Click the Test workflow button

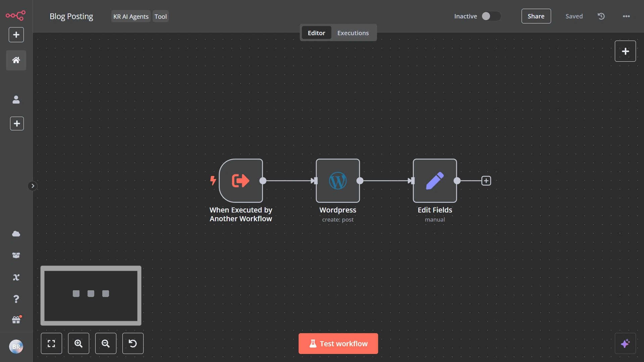338,343
